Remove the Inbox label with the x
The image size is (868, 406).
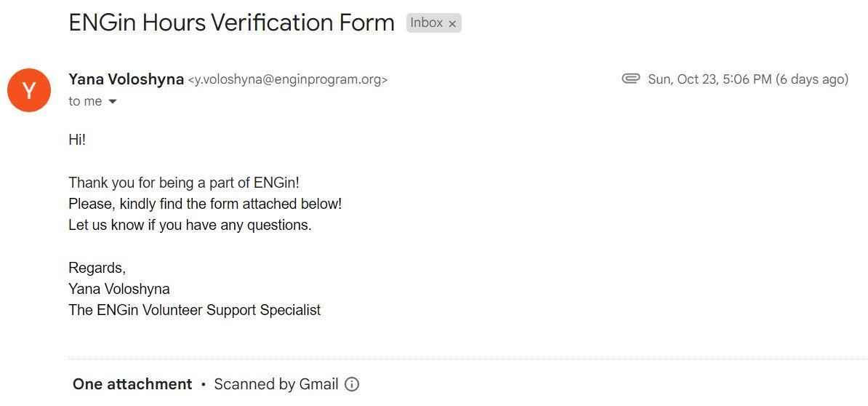point(452,24)
